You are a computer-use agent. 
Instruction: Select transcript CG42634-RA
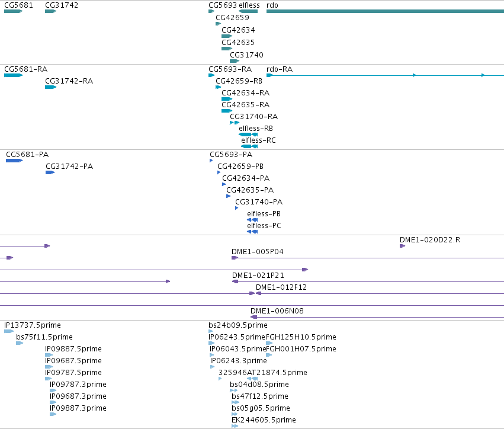pos(246,93)
